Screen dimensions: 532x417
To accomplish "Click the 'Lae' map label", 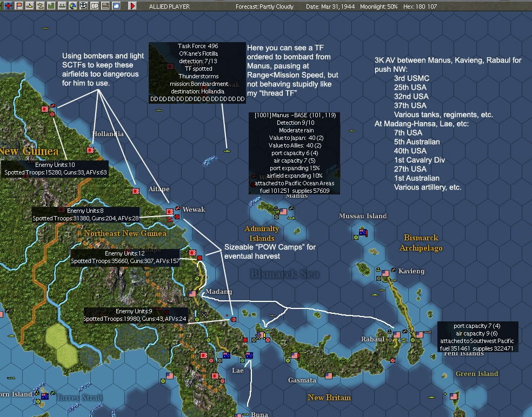I will click(237, 371).
